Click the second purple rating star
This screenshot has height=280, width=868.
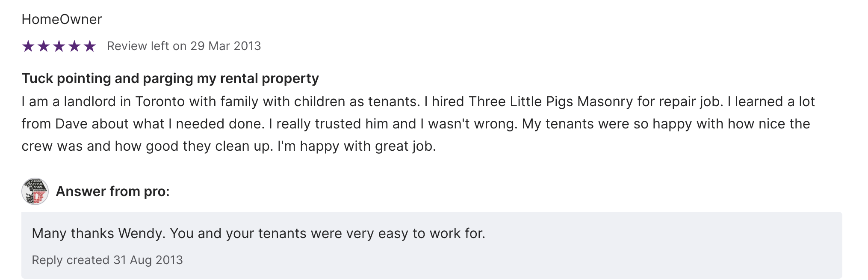pos(44,46)
